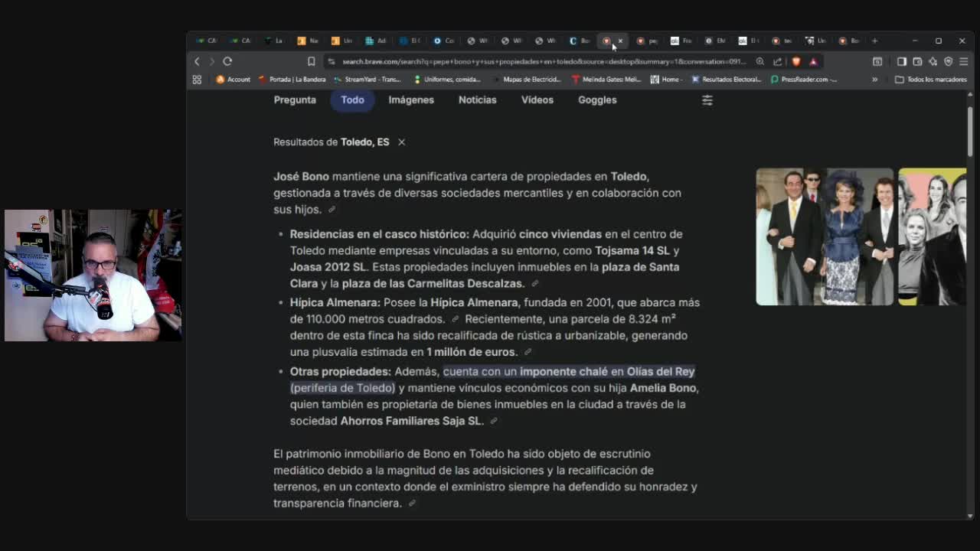Open the search filters sliders icon

tap(707, 100)
